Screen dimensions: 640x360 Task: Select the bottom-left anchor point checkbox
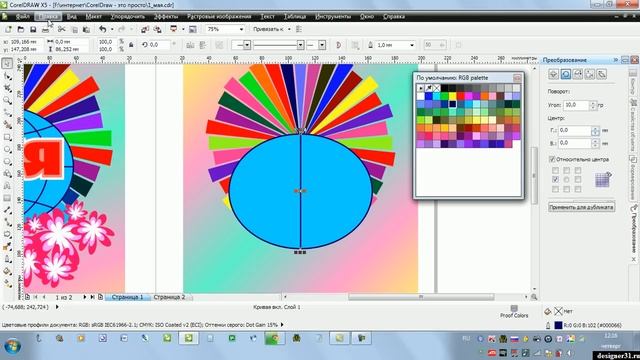(x=555, y=189)
